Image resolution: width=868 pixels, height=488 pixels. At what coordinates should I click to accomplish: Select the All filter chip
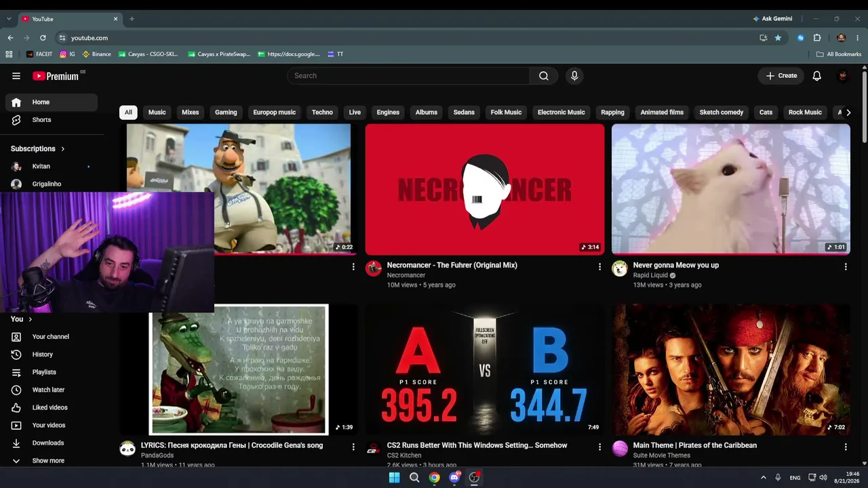click(128, 113)
